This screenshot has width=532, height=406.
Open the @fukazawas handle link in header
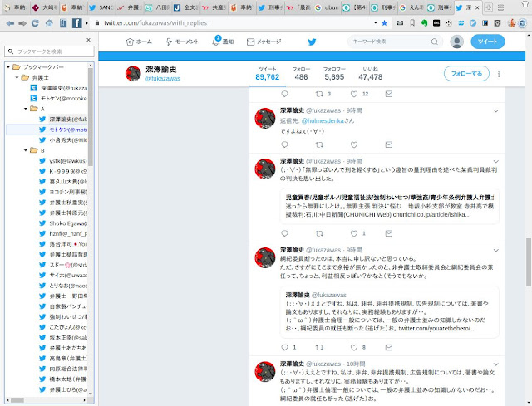pos(163,79)
